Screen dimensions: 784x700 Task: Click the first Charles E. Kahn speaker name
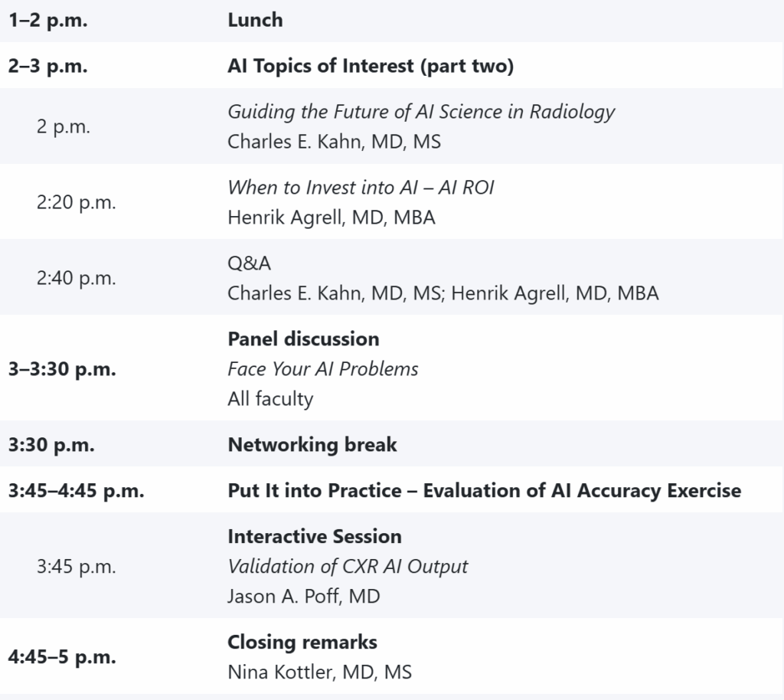(334, 142)
